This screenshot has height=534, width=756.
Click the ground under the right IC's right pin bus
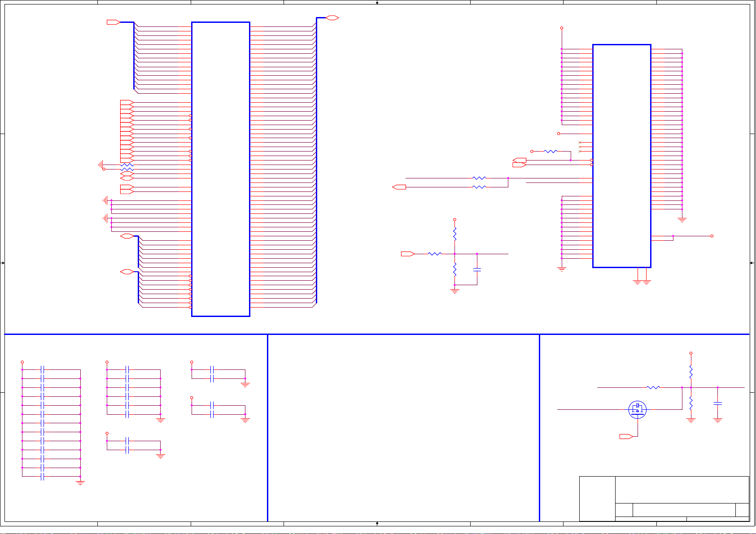pyautogui.click(x=682, y=220)
